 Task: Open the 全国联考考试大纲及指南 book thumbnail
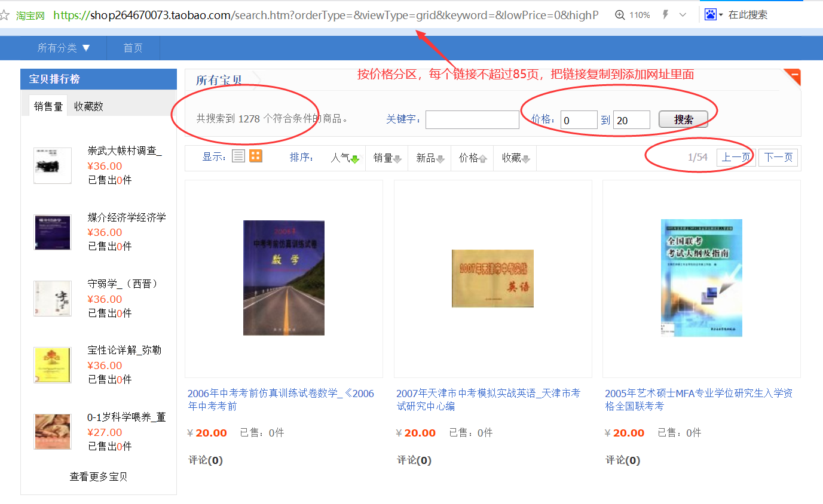[701, 278]
